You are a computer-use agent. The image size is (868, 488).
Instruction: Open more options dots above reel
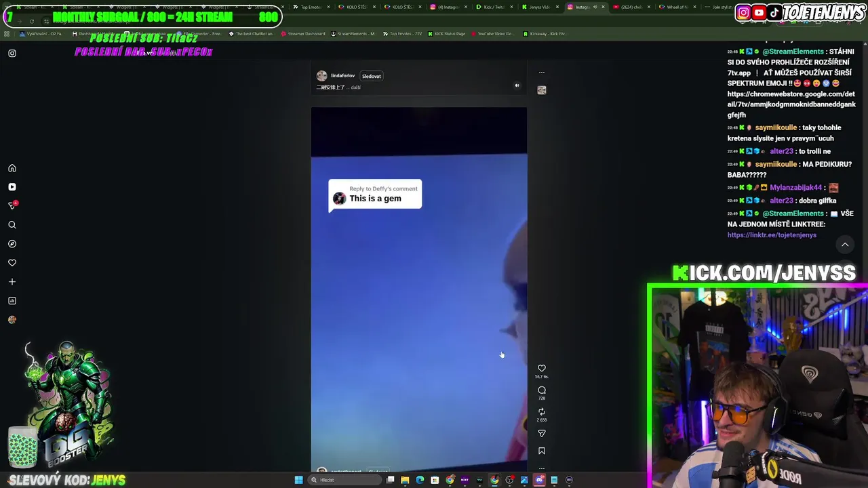point(542,72)
